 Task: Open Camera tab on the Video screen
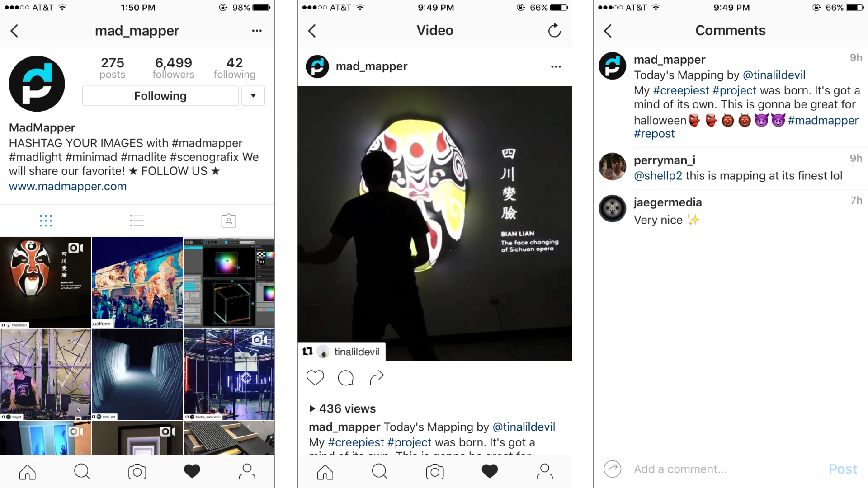[x=435, y=472]
